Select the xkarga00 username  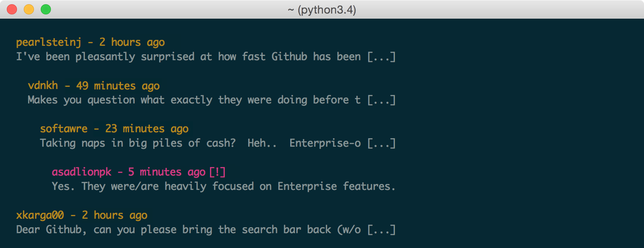pos(40,215)
